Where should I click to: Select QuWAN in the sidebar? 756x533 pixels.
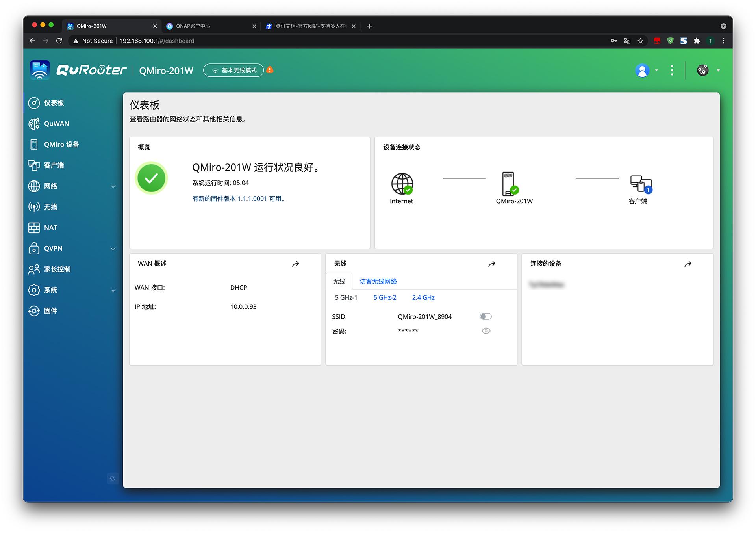pos(56,124)
